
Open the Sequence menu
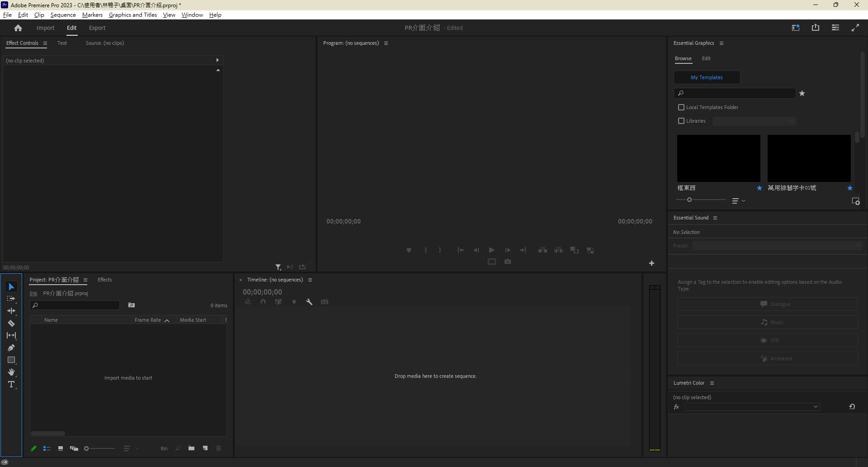(63, 15)
